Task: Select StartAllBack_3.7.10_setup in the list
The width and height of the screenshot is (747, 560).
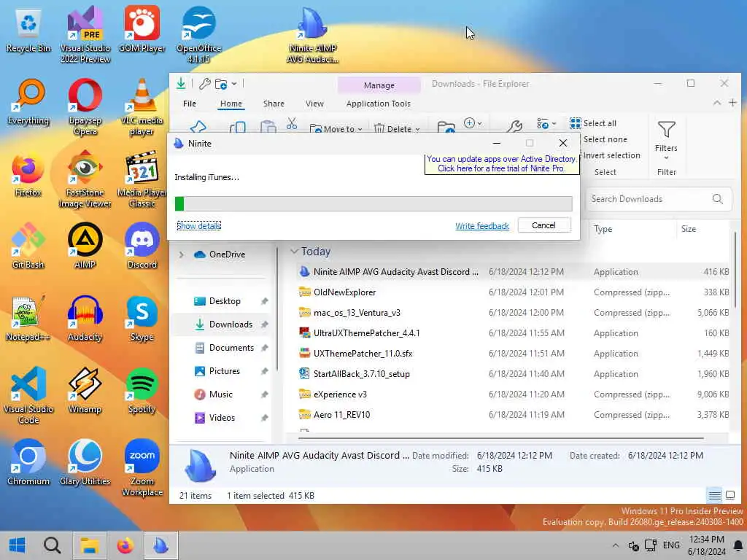Action: coord(513,374)
